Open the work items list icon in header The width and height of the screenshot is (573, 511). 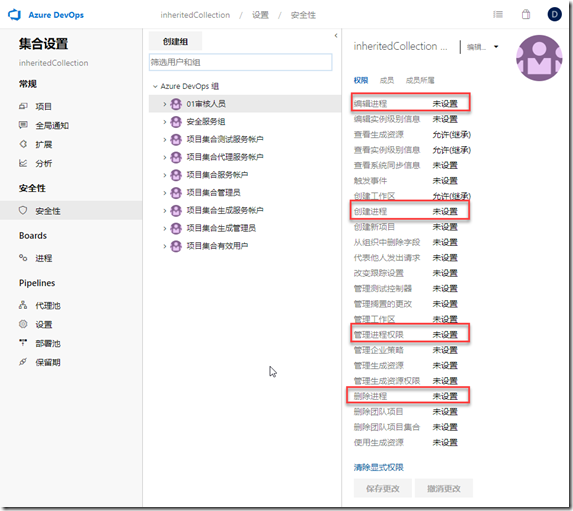click(498, 15)
